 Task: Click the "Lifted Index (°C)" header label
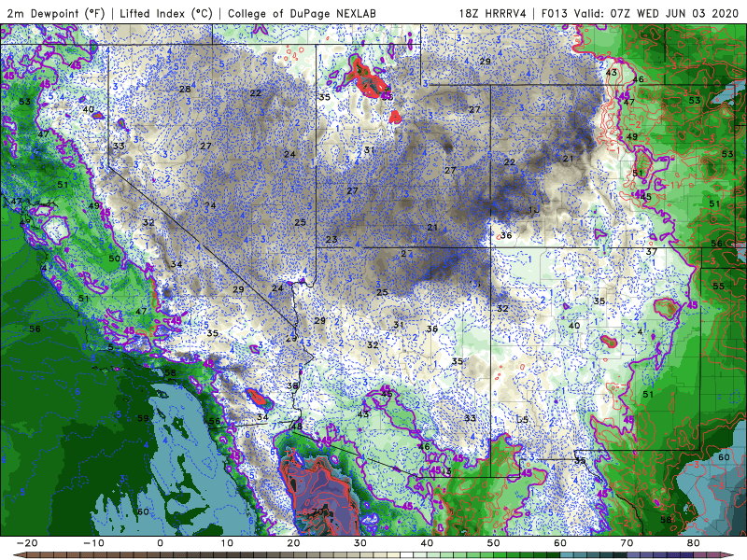(166, 13)
